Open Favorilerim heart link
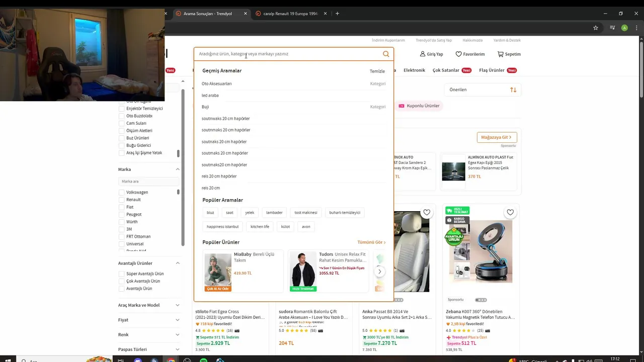644x362 pixels. (470, 54)
